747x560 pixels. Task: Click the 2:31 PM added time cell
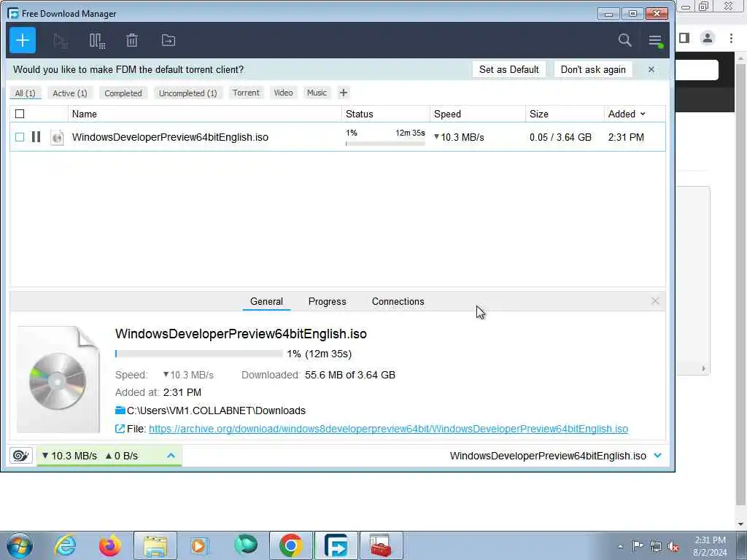pos(626,137)
